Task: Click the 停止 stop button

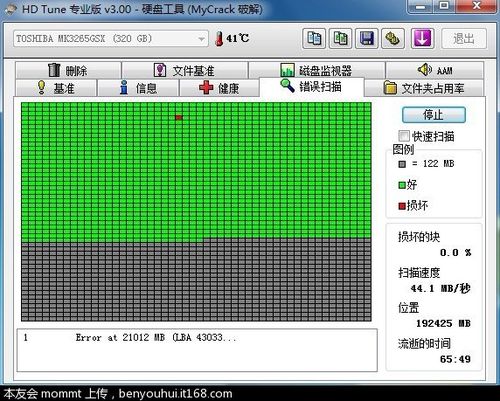Action: click(434, 115)
